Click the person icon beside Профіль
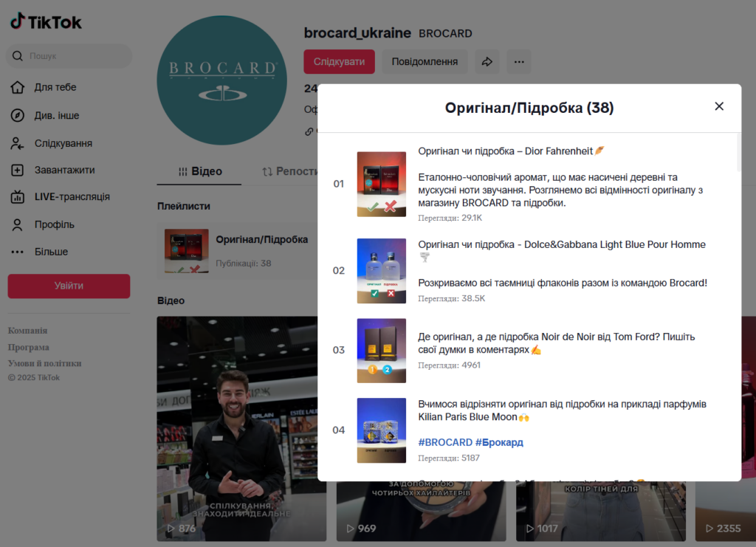Viewport: 756px width, 547px height. click(18, 224)
